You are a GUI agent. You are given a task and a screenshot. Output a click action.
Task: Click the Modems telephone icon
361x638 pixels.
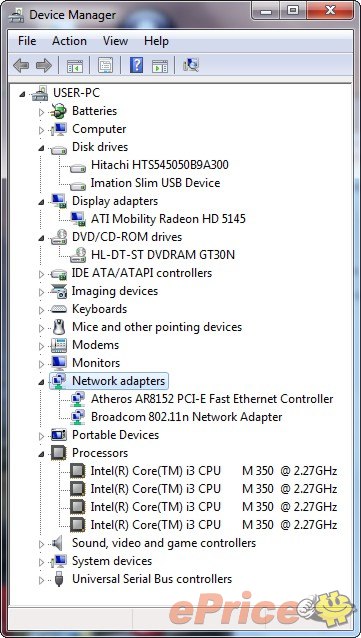59,345
